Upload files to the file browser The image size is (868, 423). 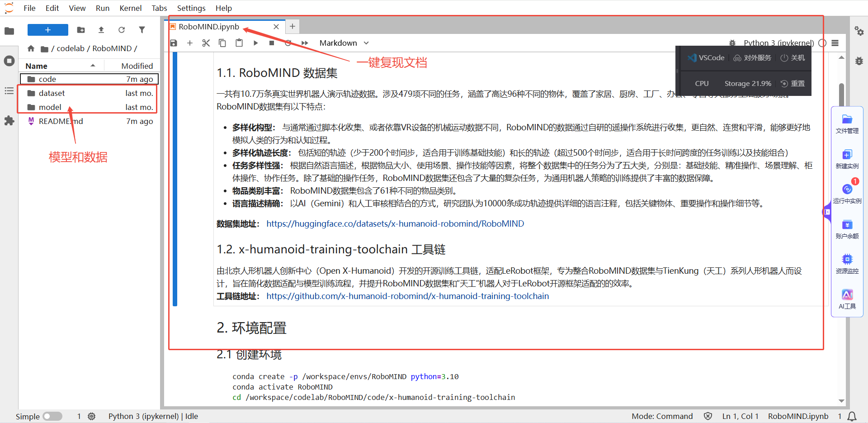click(x=101, y=30)
